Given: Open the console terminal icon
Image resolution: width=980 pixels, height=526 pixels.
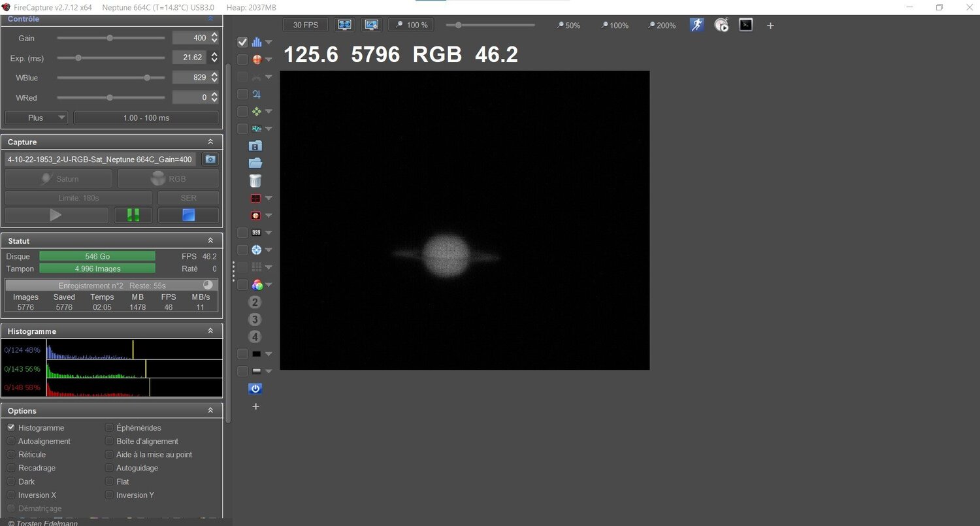Looking at the screenshot, I should [745, 25].
